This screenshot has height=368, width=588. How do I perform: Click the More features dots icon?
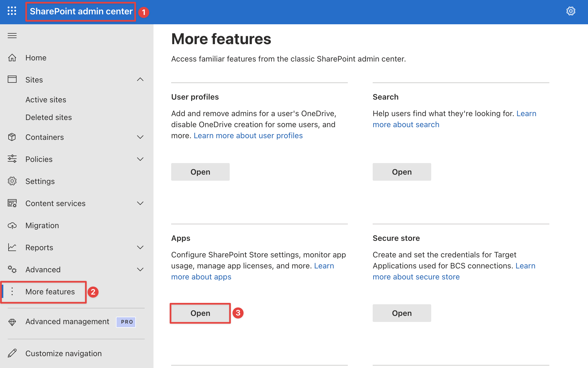(12, 291)
